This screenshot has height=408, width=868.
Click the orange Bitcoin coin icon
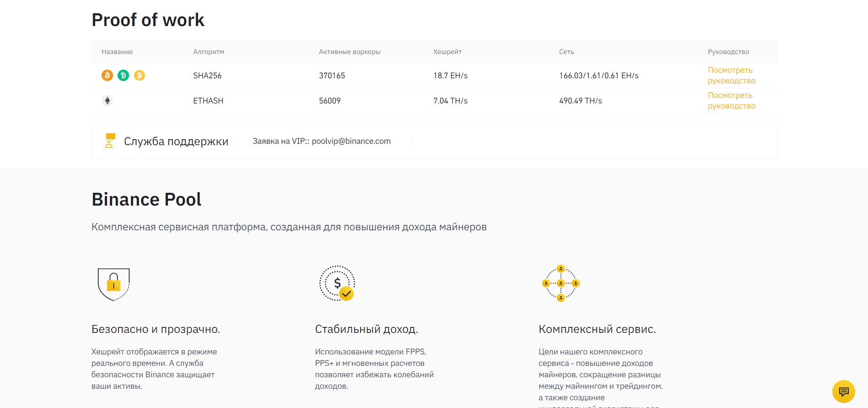coord(107,75)
